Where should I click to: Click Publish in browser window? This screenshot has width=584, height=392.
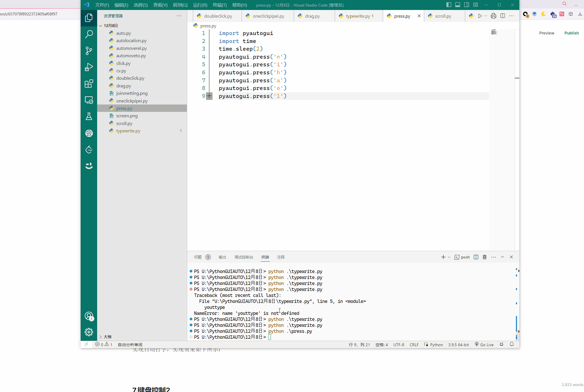(x=571, y=33)
